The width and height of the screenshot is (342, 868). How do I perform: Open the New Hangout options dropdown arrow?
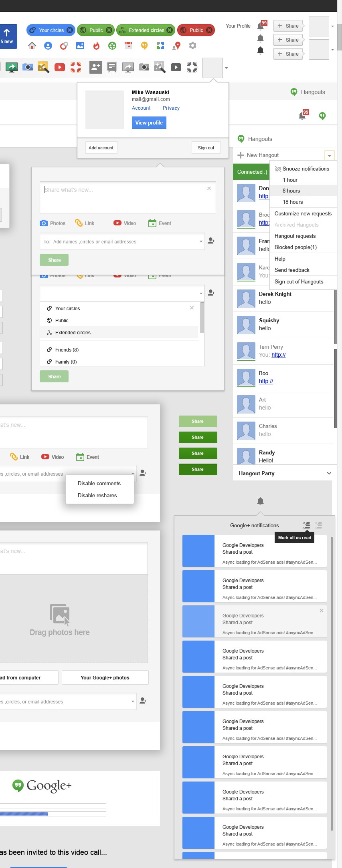point(329,155)
